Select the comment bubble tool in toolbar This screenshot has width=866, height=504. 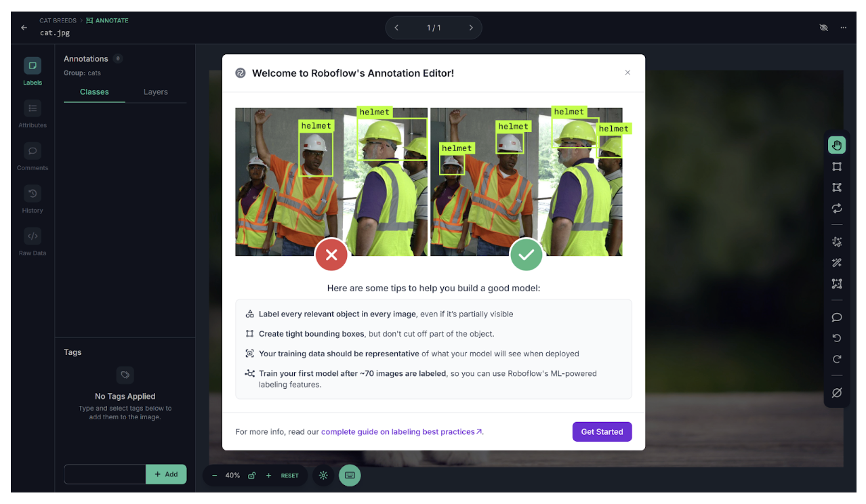837,317
